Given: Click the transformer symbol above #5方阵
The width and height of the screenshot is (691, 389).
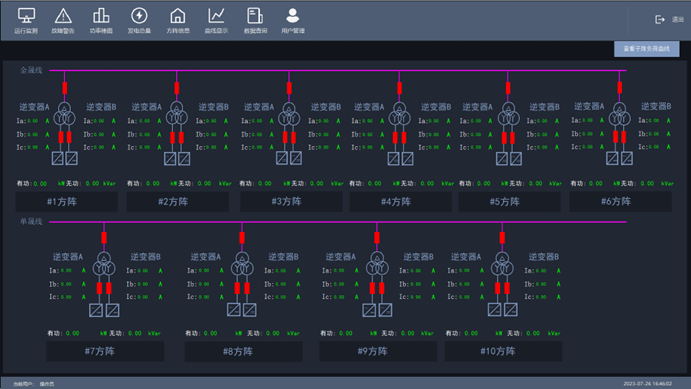Looking at the screenshot, I should (x=509, y=115).
